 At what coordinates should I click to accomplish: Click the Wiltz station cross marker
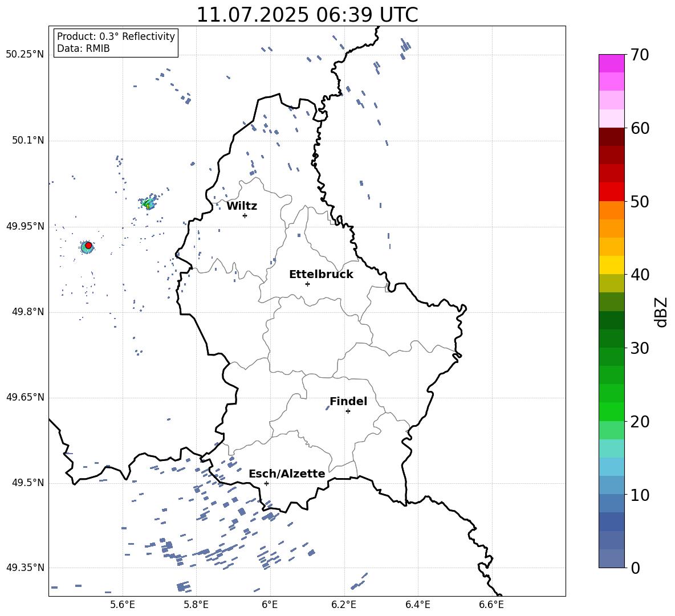click(245, 215)
